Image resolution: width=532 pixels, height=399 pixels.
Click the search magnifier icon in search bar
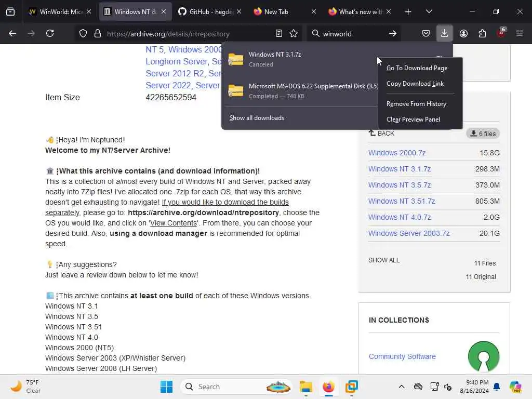click(x=315, y=33)
